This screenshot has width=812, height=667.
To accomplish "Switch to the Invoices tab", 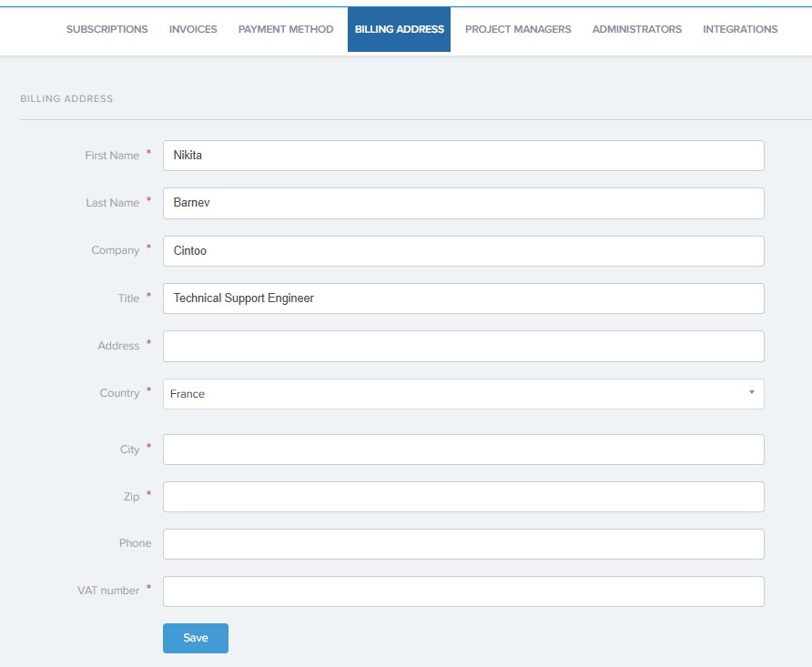I will click(x=193, y=29).
